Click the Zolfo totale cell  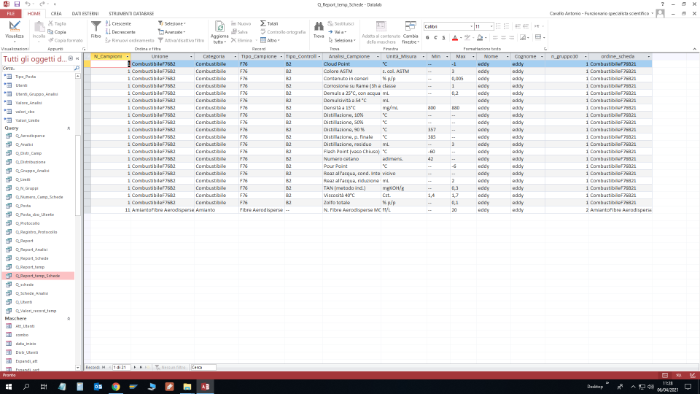[351, 203]
